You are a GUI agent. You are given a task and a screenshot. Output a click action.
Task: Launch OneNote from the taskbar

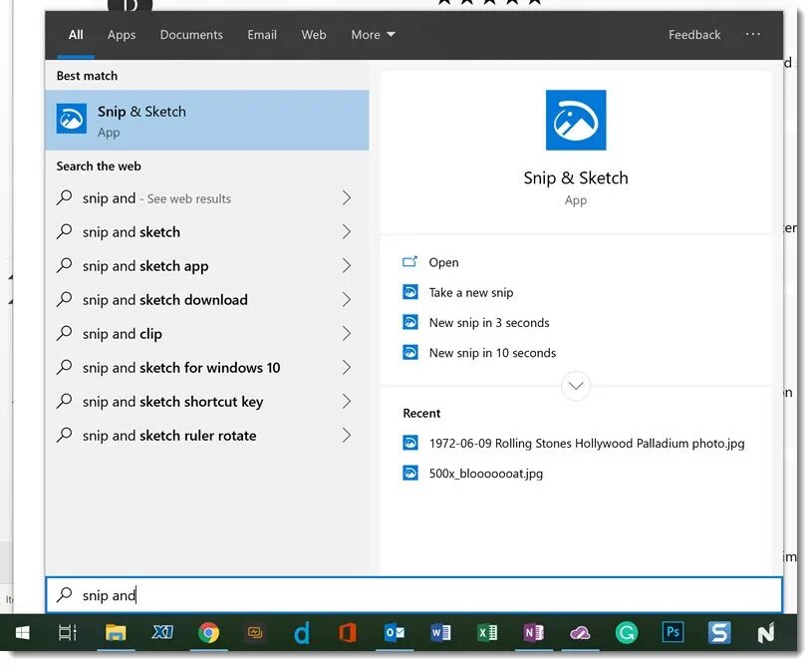(x=533, y=633)
